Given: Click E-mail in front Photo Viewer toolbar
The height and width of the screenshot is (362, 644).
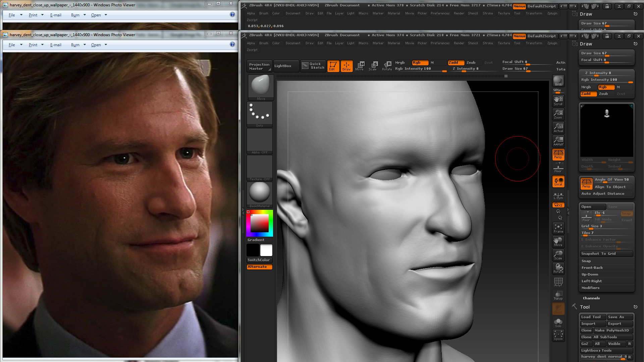Looking at the screenshot, I should tap(56, 45).
